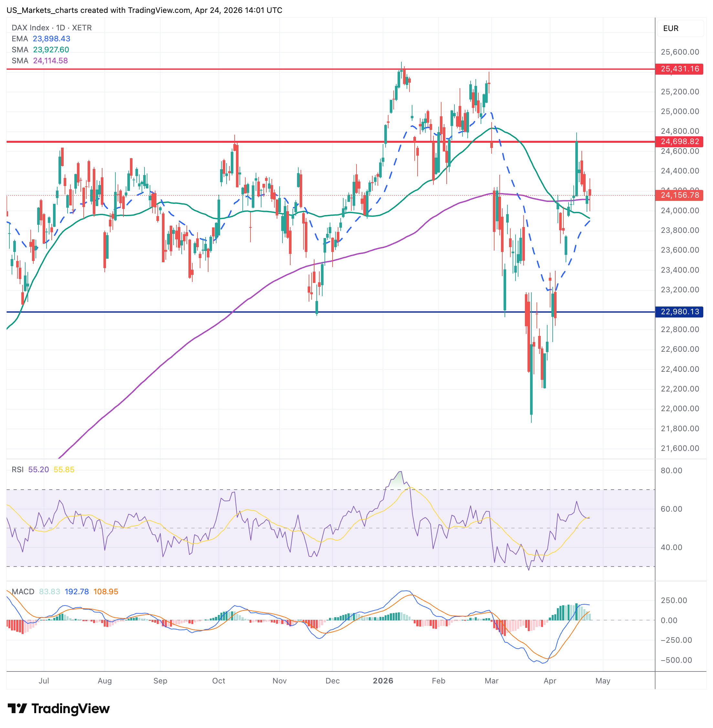Select the green SMA 23,927.60 legend entry
The height and width of the screenshot is (728, 713).
40,49
